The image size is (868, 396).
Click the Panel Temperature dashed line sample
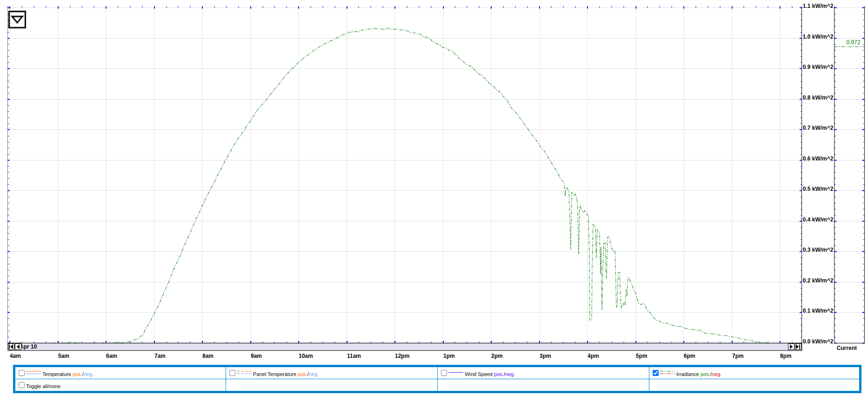click(x=244, y=373)
